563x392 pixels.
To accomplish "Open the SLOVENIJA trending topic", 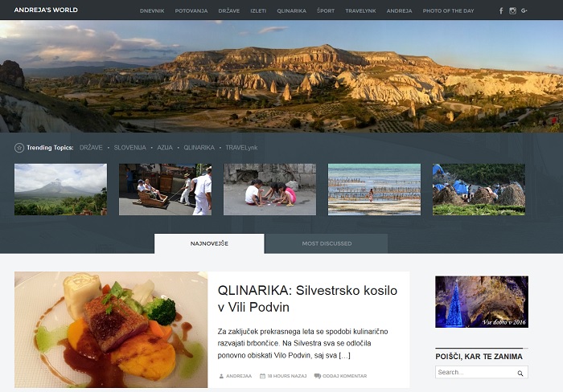I will click(x=130, y=148).
